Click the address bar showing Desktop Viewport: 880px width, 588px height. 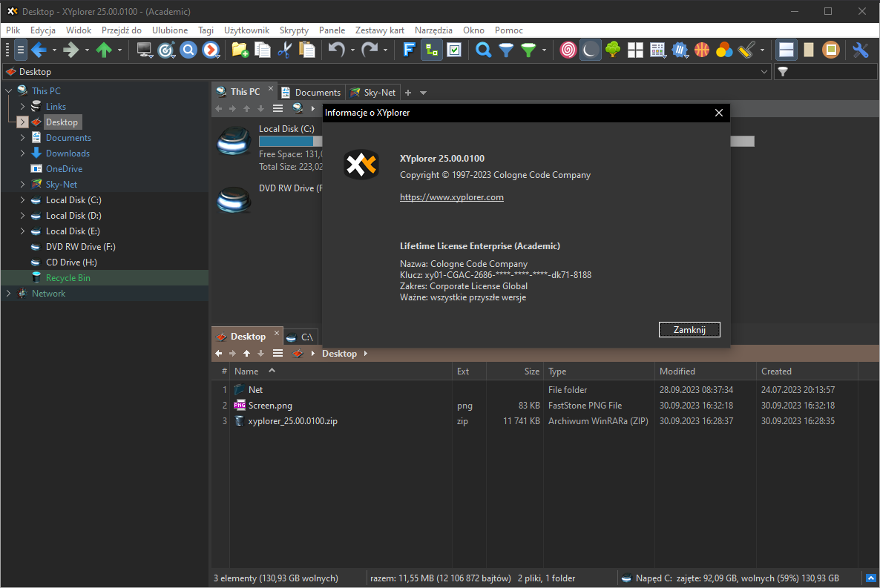point(386,72)
